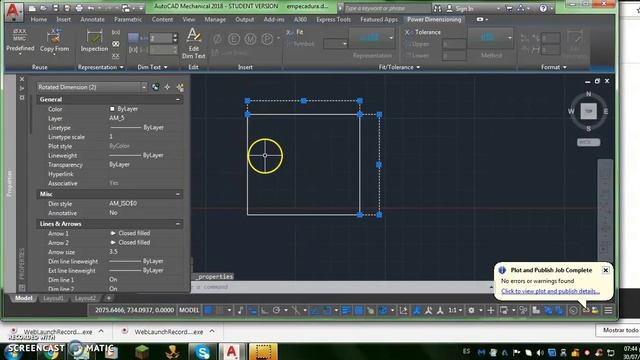The image size is (640, 360).
Task: Click the AutoCAD taskbar icon
Action: coord(231,351)
